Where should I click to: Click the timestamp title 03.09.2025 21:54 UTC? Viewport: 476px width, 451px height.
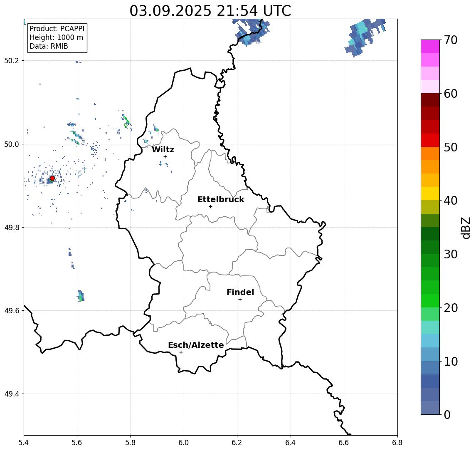click(210, 11)
